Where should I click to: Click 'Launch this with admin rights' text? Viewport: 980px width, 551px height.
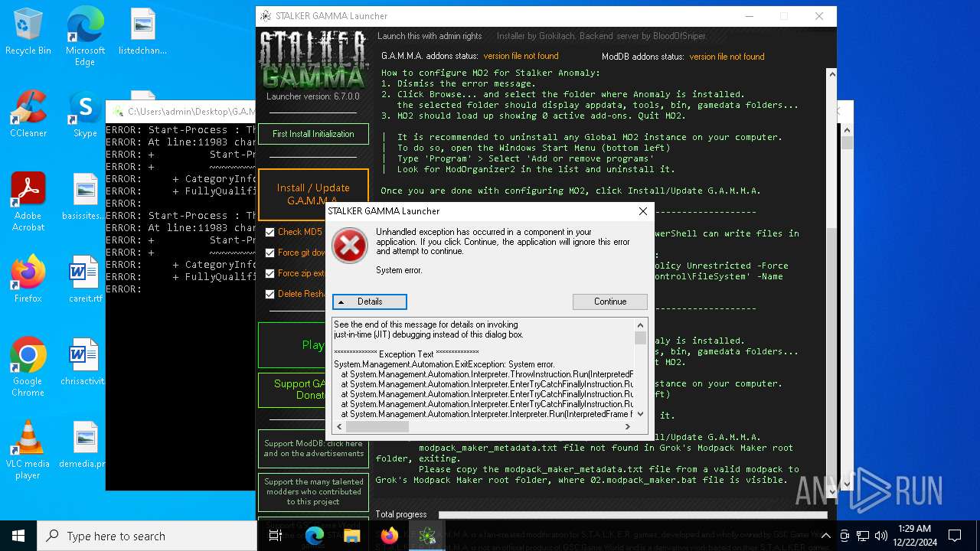430,36
